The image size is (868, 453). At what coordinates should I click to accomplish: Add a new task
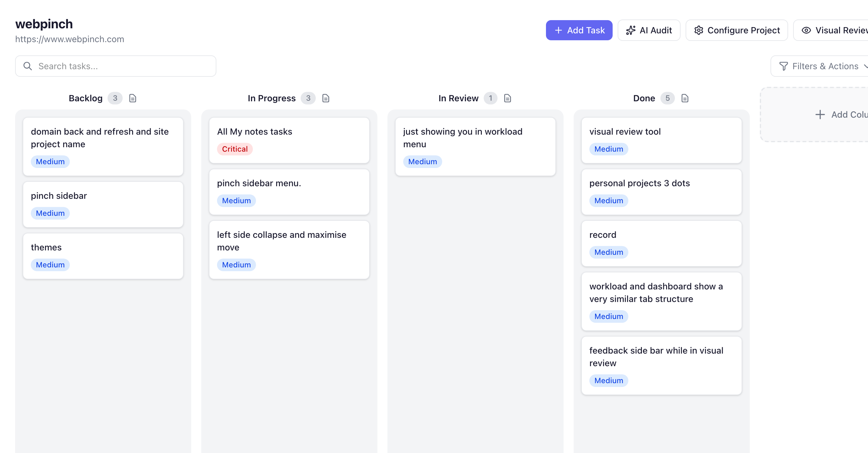pos(579,30)
